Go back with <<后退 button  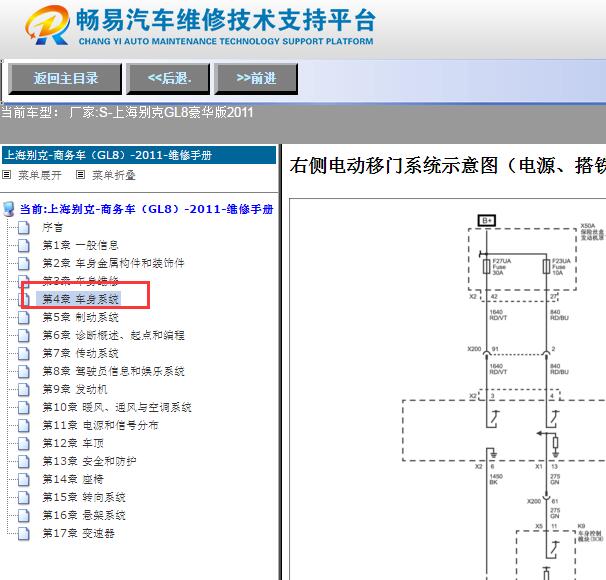169,79
